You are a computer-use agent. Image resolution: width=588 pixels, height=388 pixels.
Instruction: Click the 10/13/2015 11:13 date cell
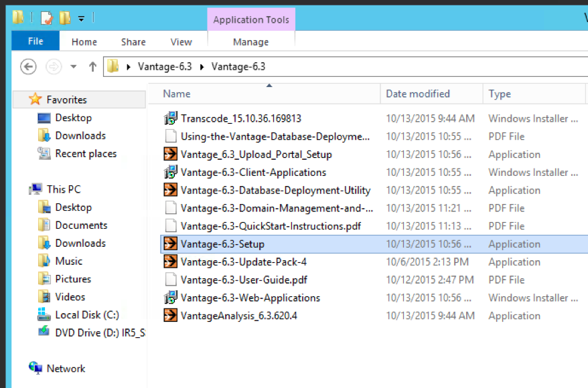[429, 226]
